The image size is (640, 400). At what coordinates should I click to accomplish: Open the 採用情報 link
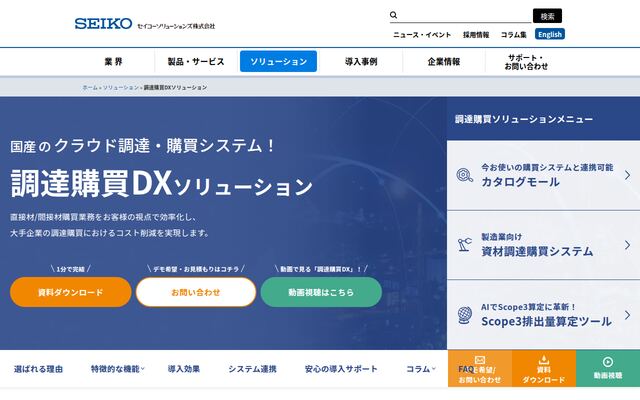pos(476,35)
